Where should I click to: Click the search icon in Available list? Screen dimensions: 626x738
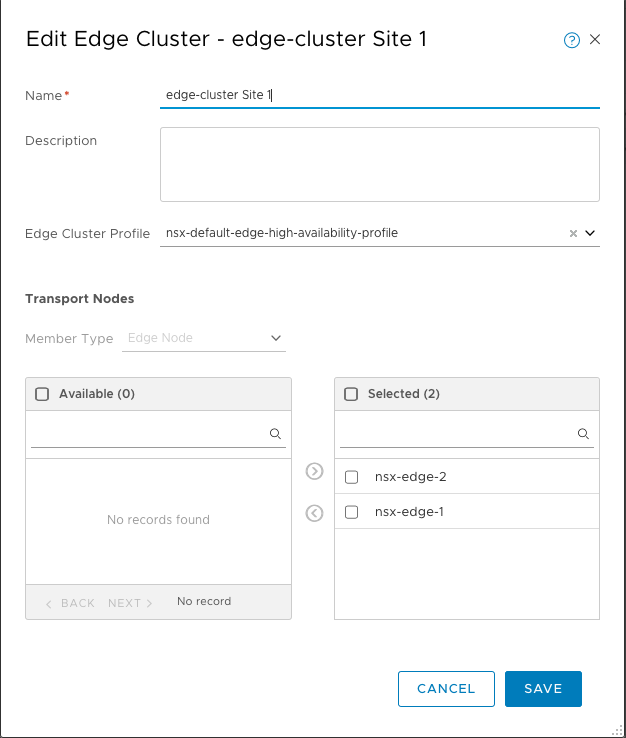pyautogui.click(x=275, y=434)
